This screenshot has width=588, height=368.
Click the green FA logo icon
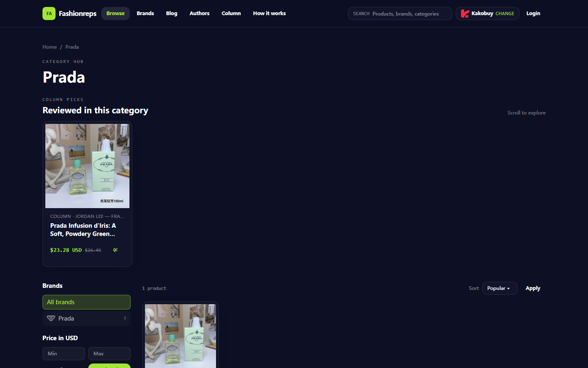(x=49, y=13)
